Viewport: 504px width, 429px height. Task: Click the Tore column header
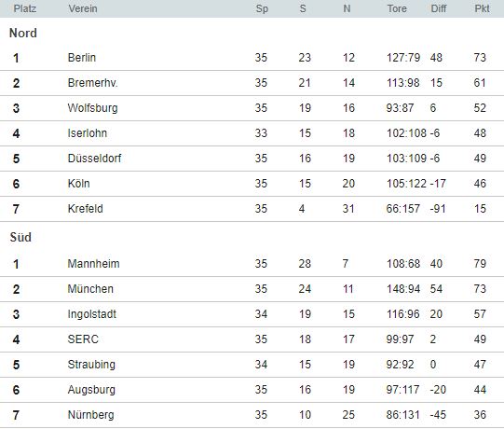coord(397,8)
